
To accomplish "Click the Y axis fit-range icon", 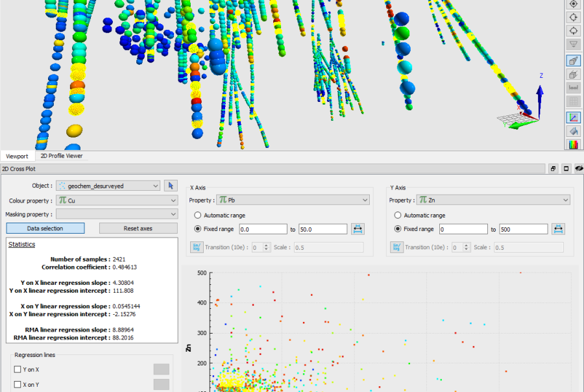I will 558,229.
